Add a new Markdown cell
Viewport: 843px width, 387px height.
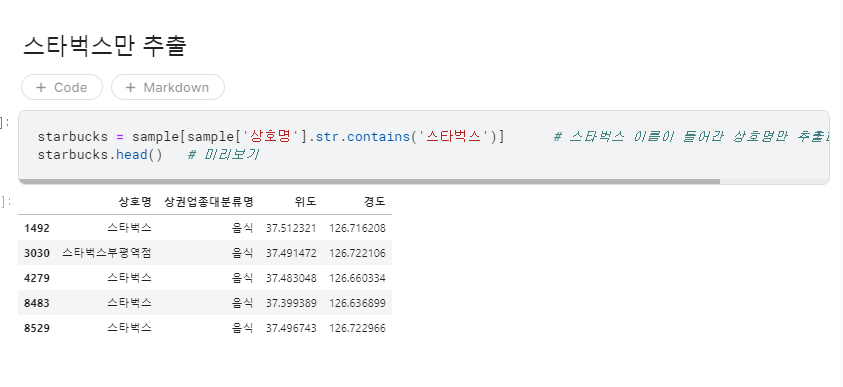tap(168, 87)
